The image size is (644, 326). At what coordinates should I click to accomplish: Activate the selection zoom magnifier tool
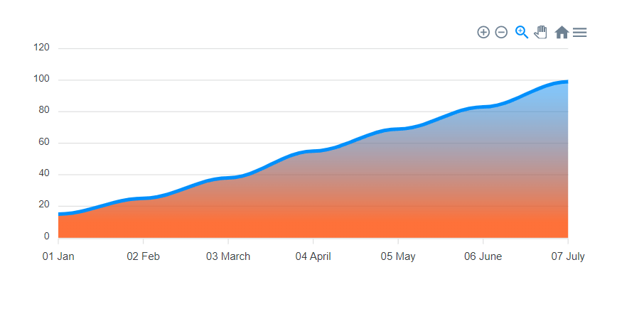pyautogui.click(x=522, y=32)
